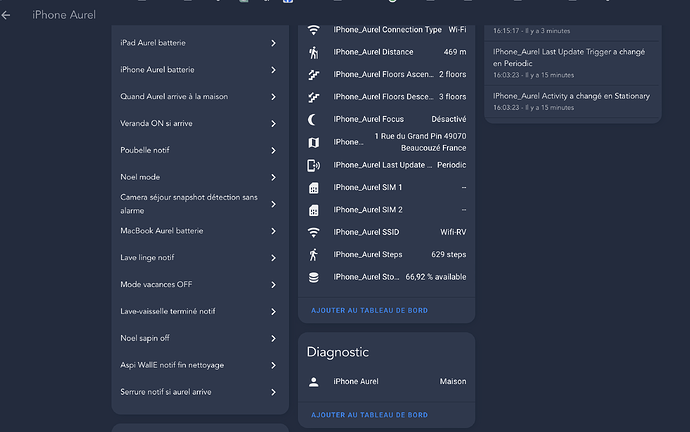Screen dimensions: 690x432
Task: Open iPhone Aurel Maison diagnostic row
Action: [x=386, y=382]
